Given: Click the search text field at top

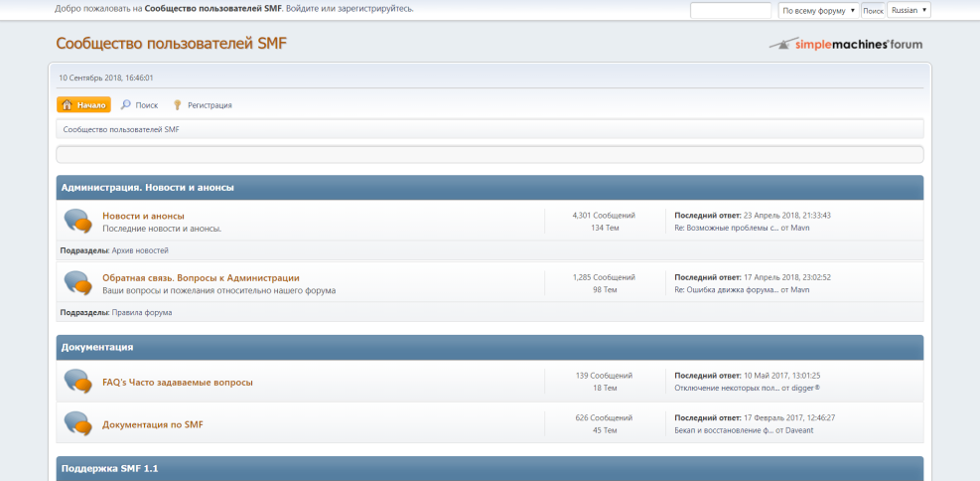Looking at the screenshot, I should [730, 10].
